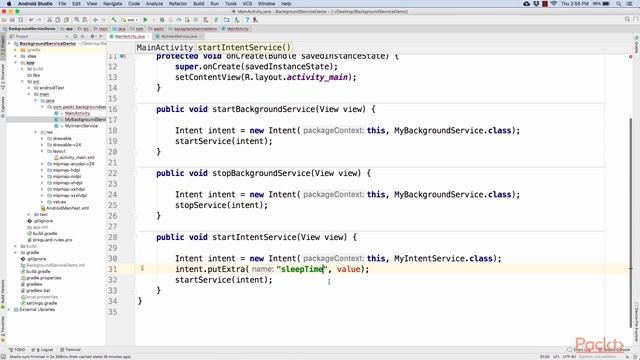This screenshot has height=360, width=640.
Task: Click the Search Everywhere magnifier in toolbar
Action: [x=627, y=19]
